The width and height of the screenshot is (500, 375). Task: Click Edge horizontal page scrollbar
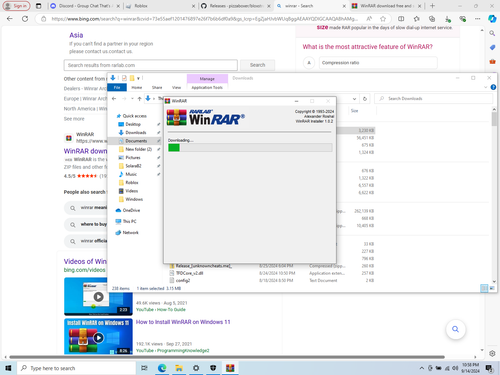227,357
